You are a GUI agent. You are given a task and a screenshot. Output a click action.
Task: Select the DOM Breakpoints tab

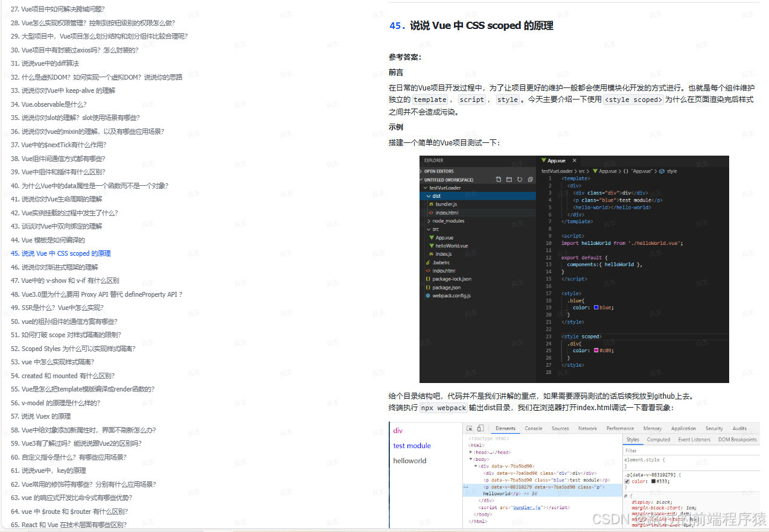point(738,440)
